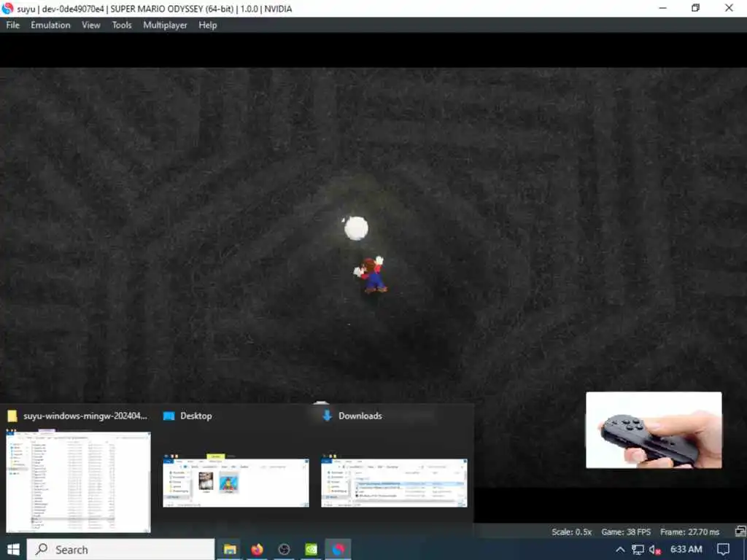This screenshot has height=560, width=747.
Task: Click the Game: 38 FPS status entry
Action: [626, 532]
